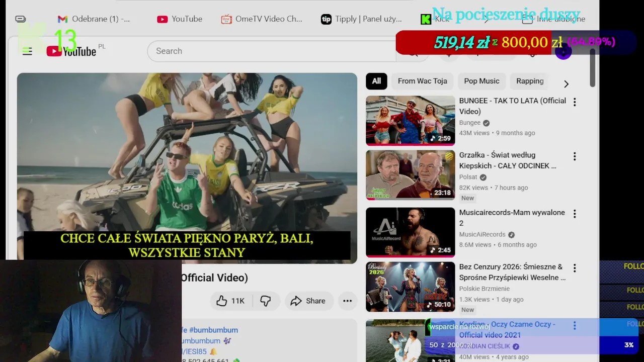Focus the YouTube Search box
The width and height of the screenshot is (644, 362).
tap(272, 51)
